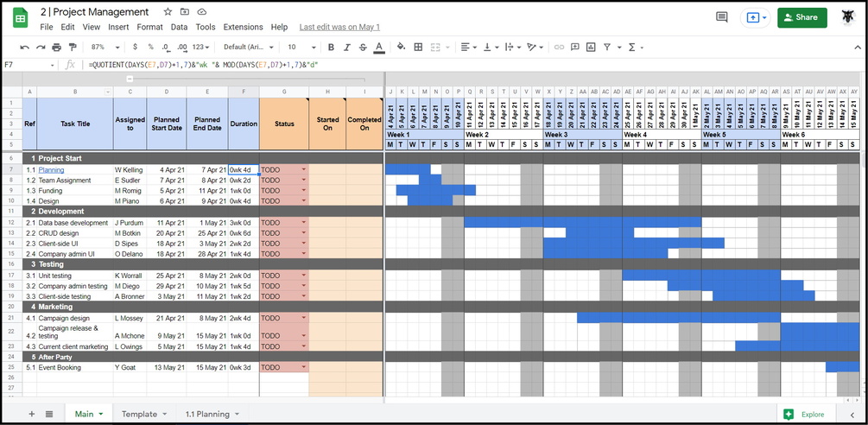Viewport: 868px width, 425px height.
Task: Click the redo icon
Action: 41,47
